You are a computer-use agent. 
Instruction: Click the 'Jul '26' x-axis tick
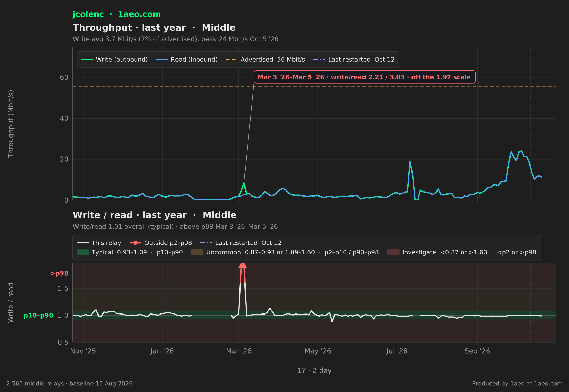pos(397,351)
